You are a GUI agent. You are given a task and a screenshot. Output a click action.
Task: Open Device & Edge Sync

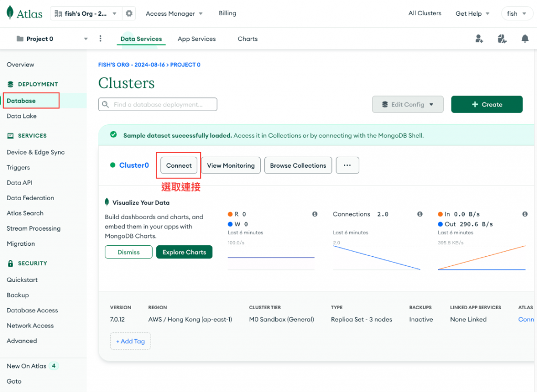[36, 152]
